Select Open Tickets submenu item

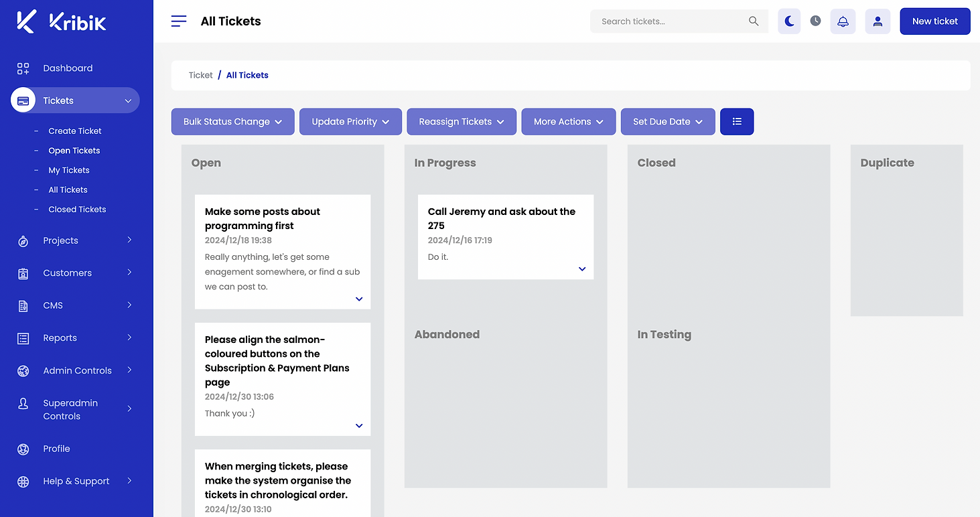[74, 151]
